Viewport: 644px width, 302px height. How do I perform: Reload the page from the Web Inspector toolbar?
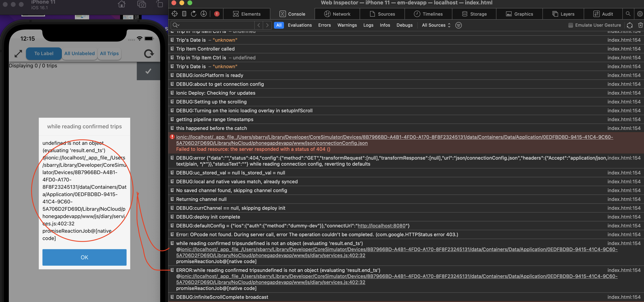coord(194,14)
